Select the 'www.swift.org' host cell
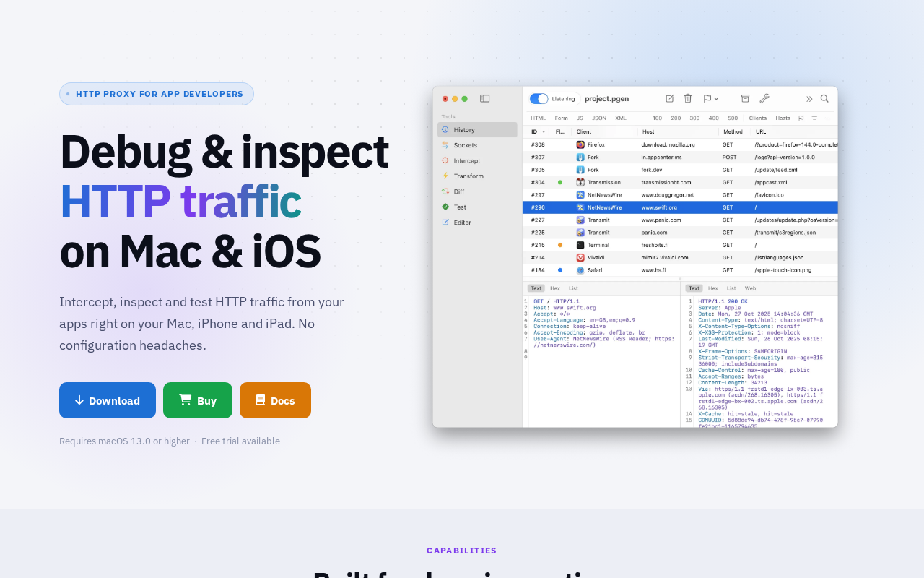This screenshot has height=578, width=924. pyautogui.click(x=660, y=207)
